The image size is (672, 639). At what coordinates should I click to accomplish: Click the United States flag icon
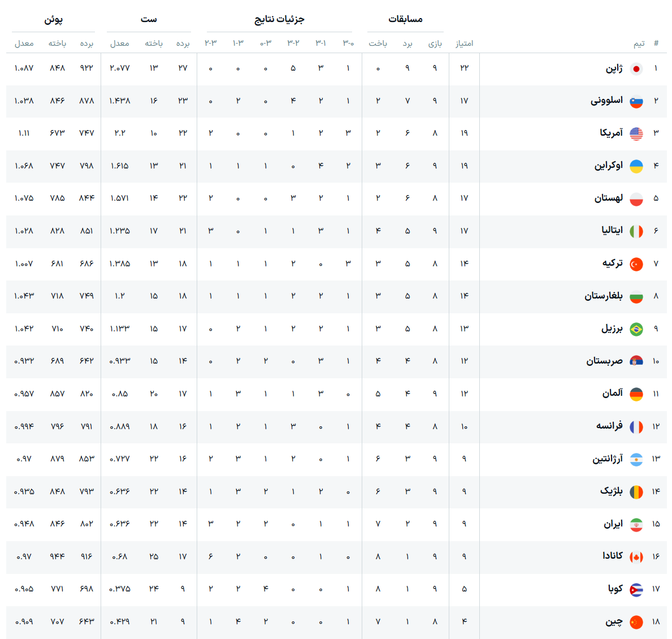(636, 134)
